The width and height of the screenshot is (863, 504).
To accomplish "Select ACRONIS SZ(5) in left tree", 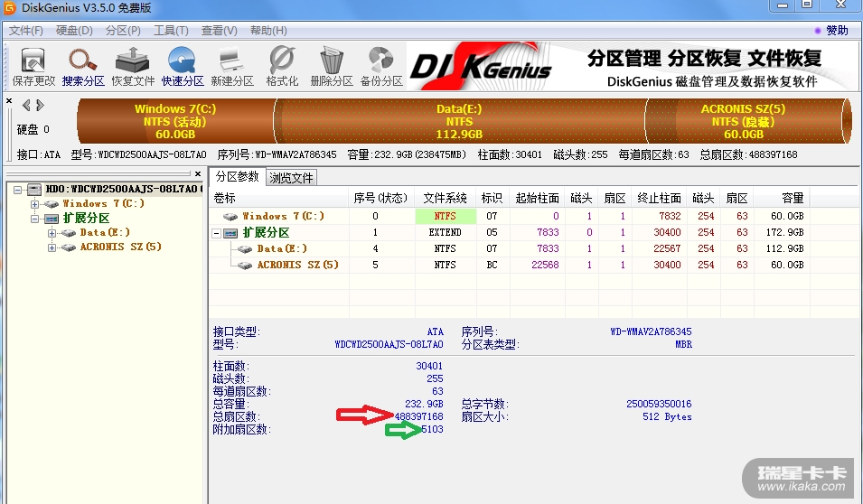I will 120,247.
